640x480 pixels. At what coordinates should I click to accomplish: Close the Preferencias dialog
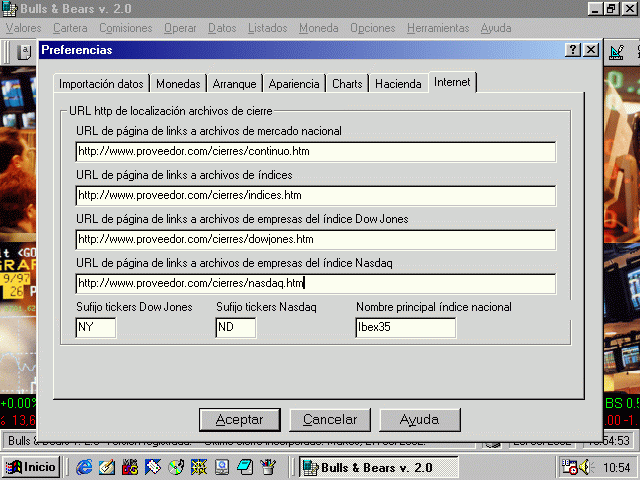pos(591,50)
